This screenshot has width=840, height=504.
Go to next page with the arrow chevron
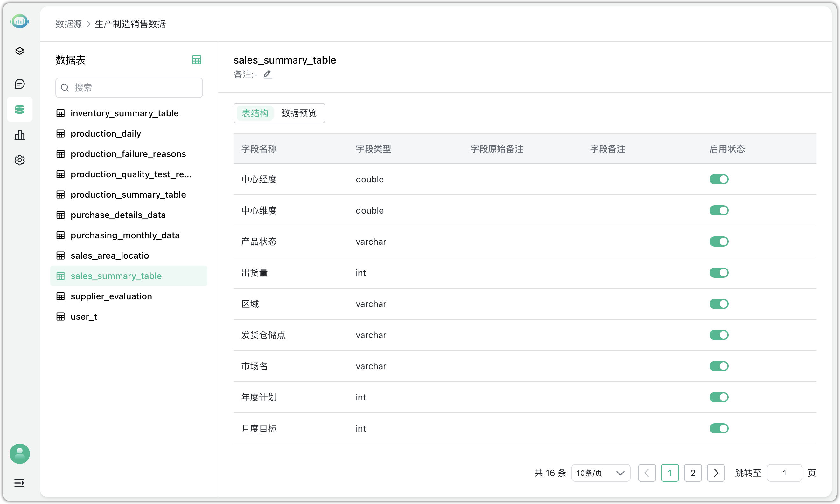716,473
